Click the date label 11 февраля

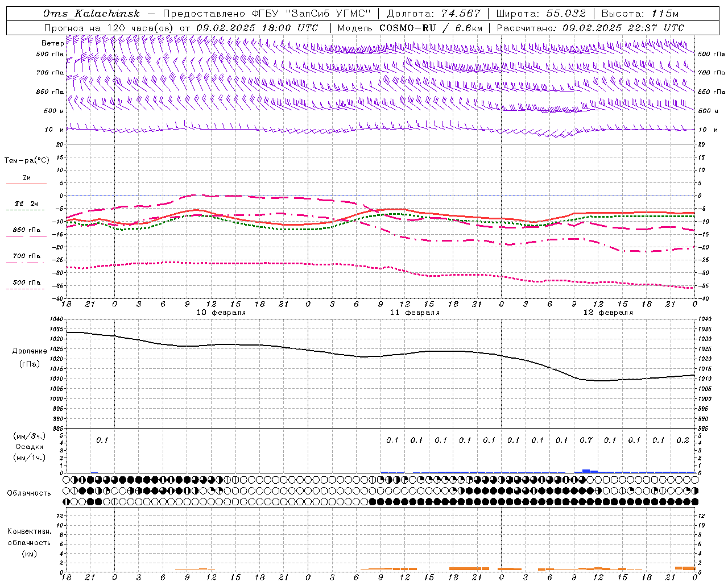(415, 313)
